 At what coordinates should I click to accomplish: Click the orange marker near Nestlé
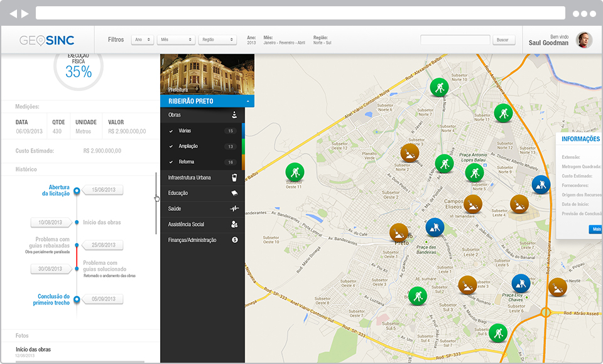(x=557, y=287)
